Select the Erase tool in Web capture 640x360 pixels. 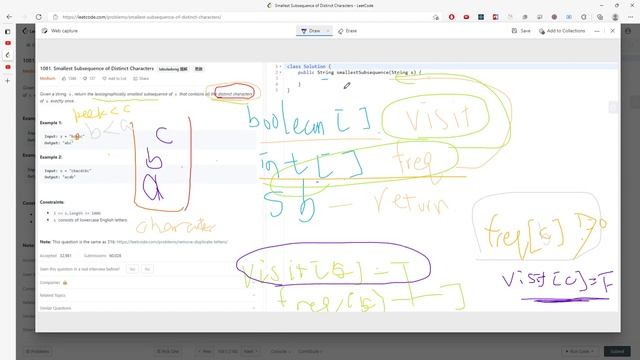pos(347,31)
